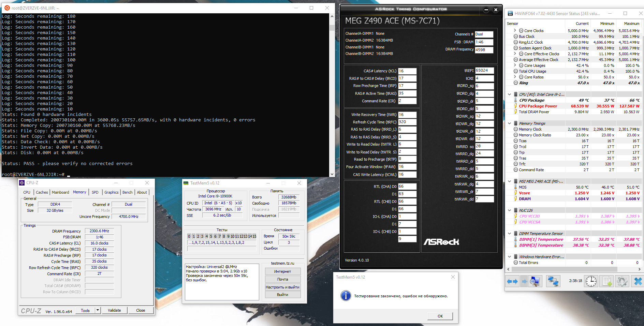Screen dimensions: 644x326
Task: Click Настроить и выйти button in TestMem5
Action: tap(283, 287)
